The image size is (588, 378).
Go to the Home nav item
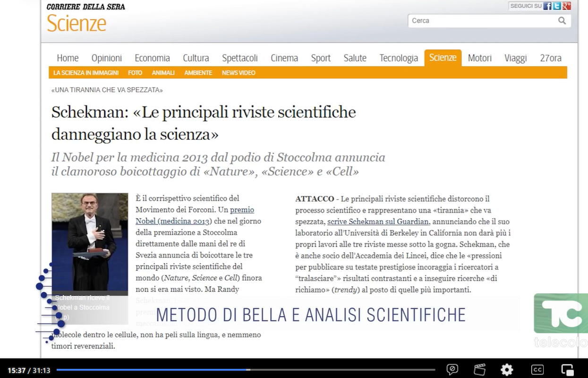click(68, 58)
